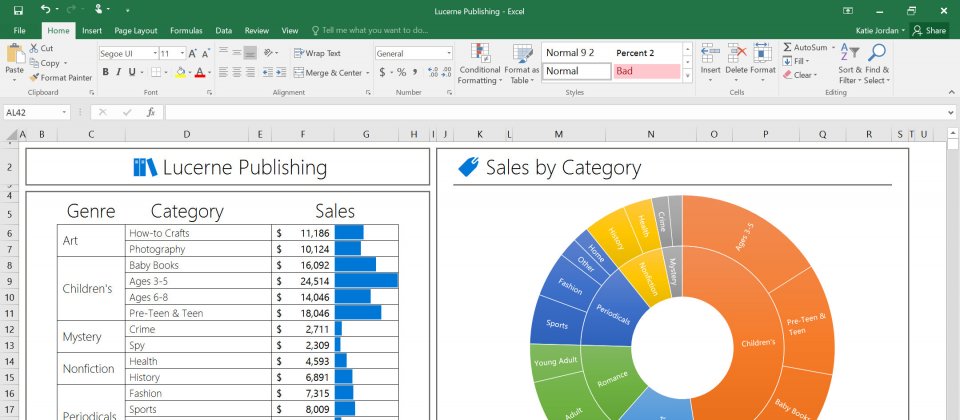Open Conditional Formatting

480,64
